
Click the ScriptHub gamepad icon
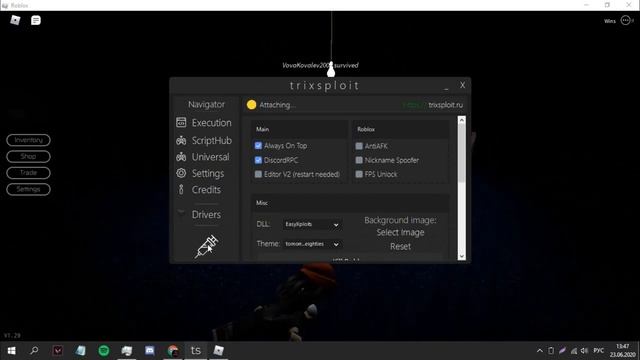[181, 140]
